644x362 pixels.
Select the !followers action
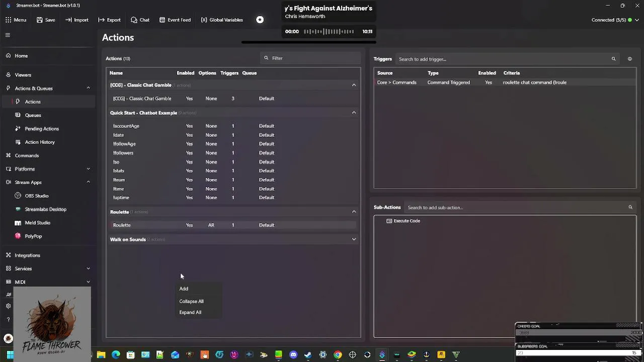pyautogui.click(x=233, y=153)
